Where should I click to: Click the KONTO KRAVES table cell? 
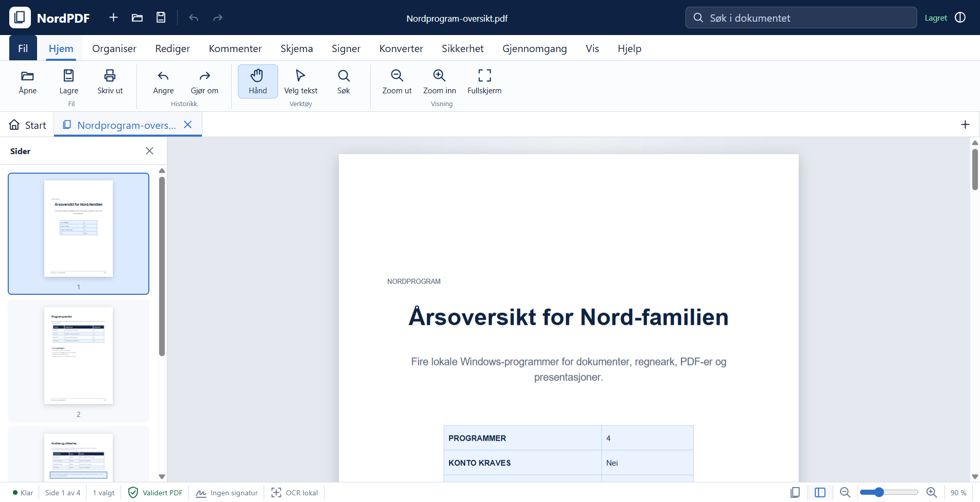(x=523, y=463)
